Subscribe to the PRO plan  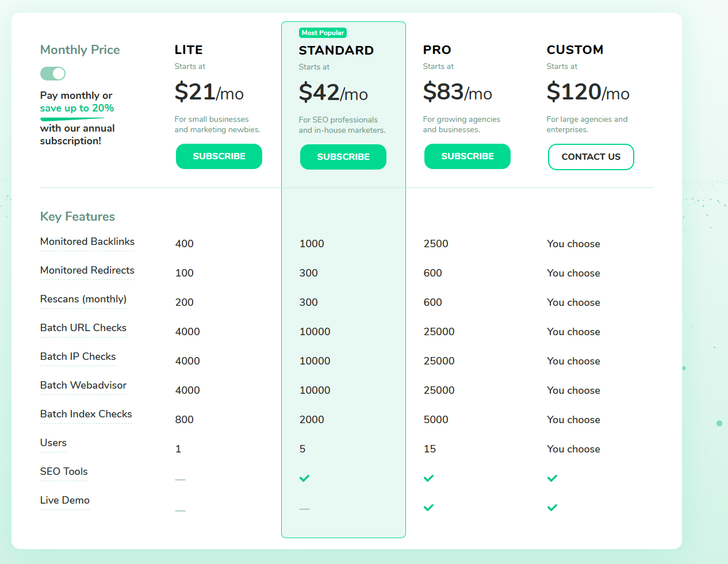[x=468, y=156]
